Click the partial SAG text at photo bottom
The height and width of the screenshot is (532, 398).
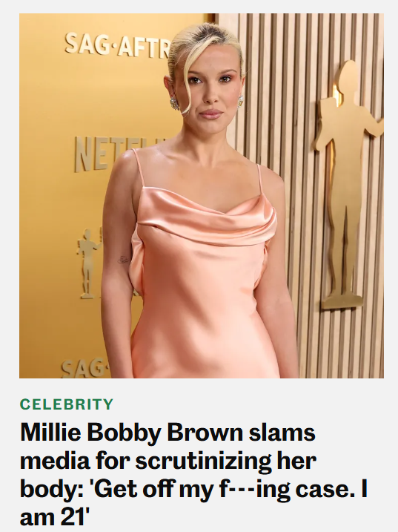[84, 369]
